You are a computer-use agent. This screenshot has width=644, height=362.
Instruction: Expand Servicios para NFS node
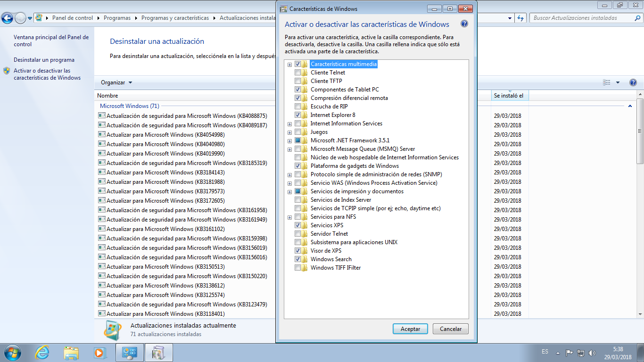point(290,217)
